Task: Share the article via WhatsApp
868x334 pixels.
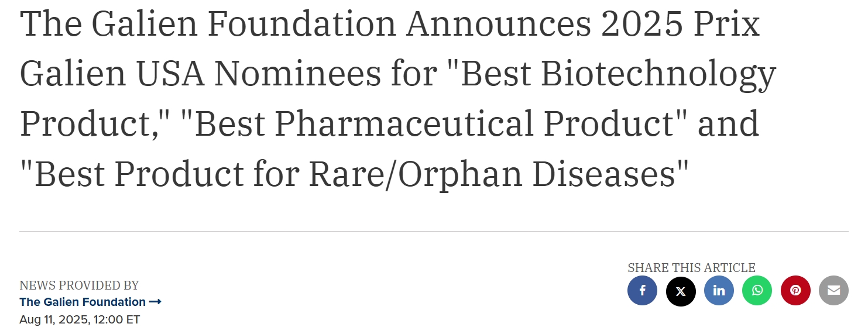Action: point(757,291)
